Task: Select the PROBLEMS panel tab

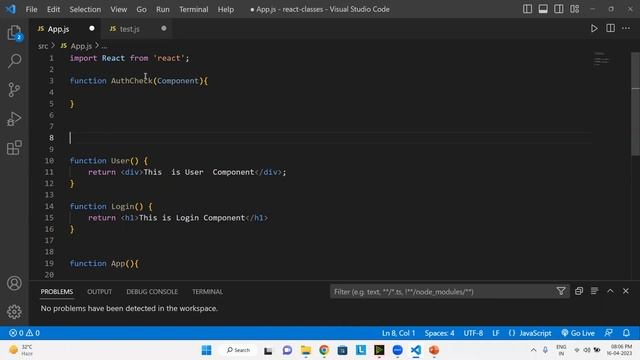Action: coord(57,291)
